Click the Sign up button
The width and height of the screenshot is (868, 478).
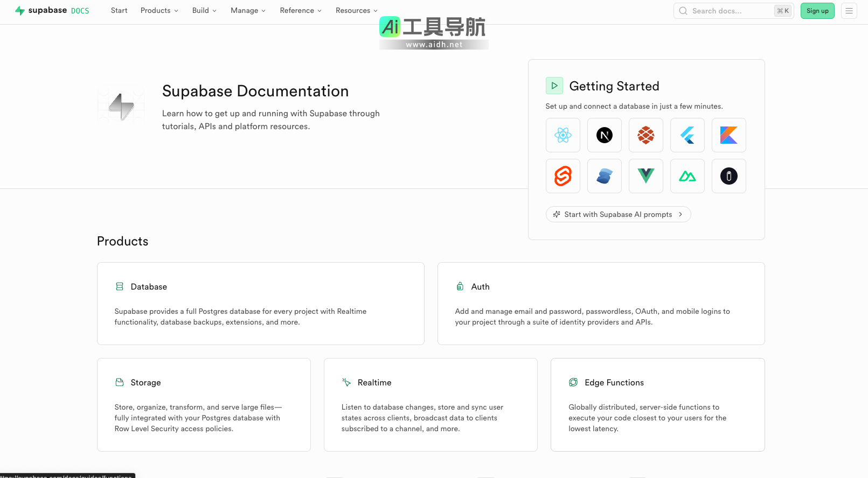click(817, 11)
